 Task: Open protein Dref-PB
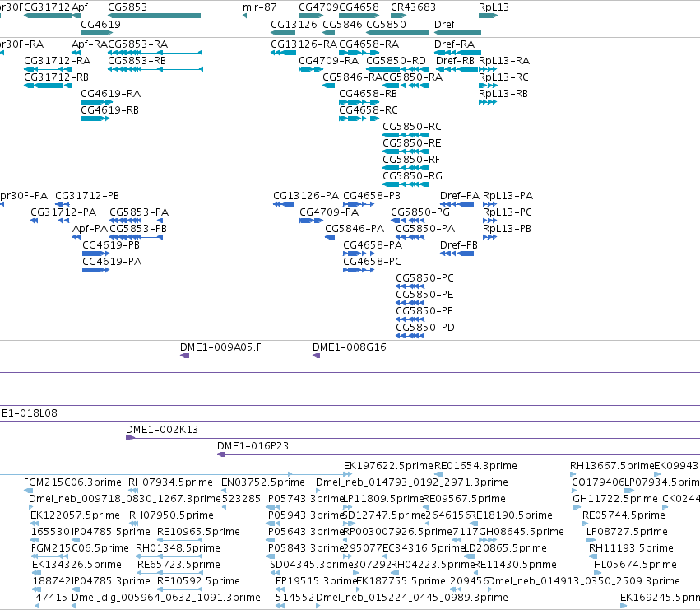click(x=458, y=245)
